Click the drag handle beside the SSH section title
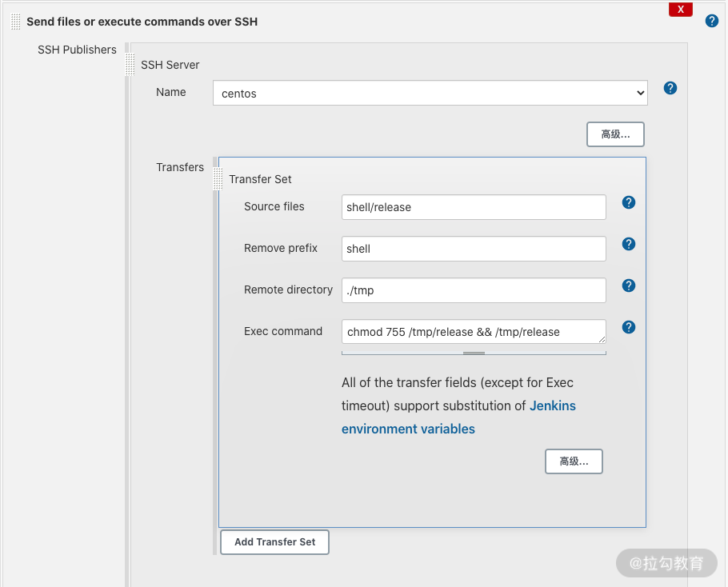The image size is (728, 587). pyautogui.click(x=16, y=22)
